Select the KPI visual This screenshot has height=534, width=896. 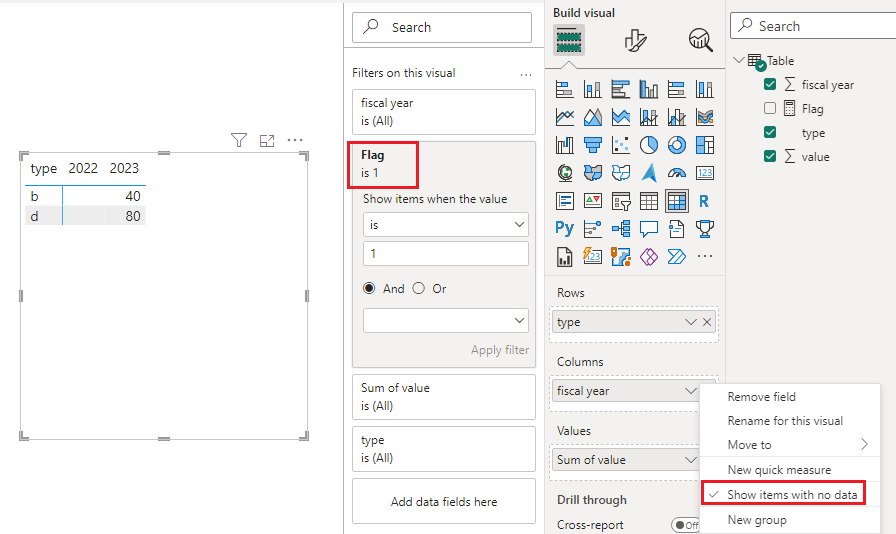[593, 201]
